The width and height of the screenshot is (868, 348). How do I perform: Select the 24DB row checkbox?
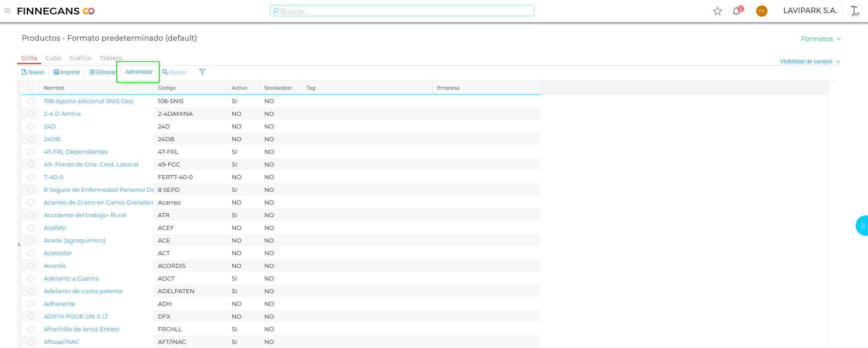coord(31,139)
